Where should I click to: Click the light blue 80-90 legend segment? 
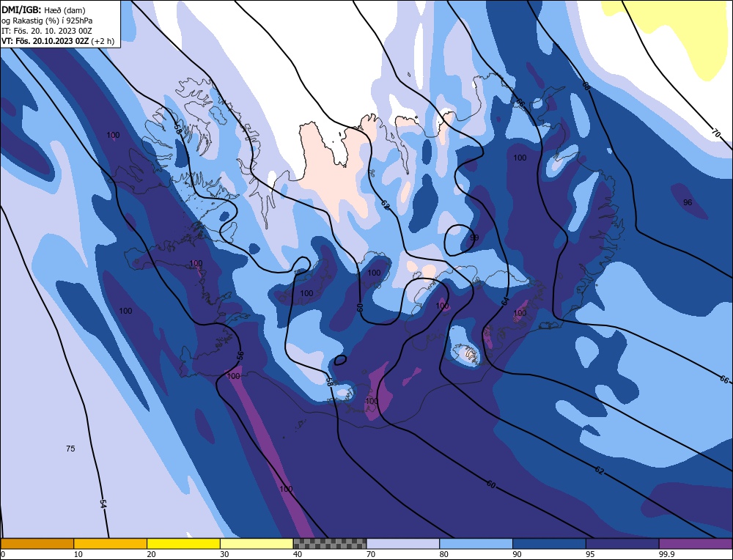[476, 543]
